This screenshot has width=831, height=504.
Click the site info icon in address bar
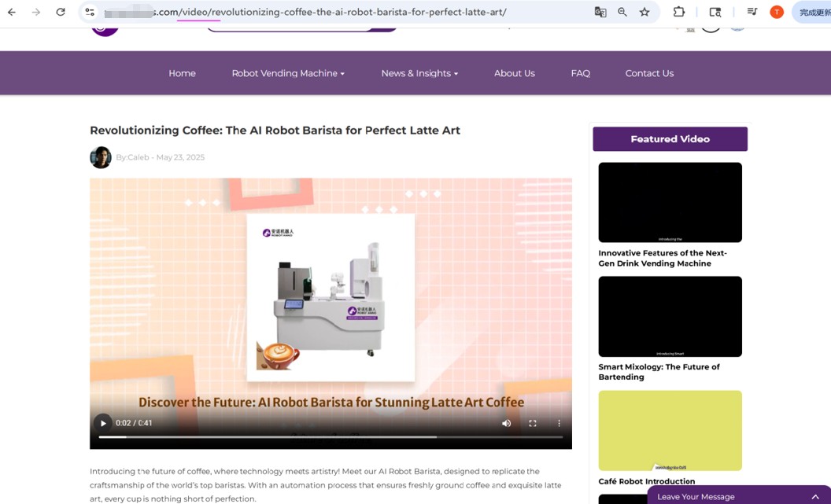(90, 12)
